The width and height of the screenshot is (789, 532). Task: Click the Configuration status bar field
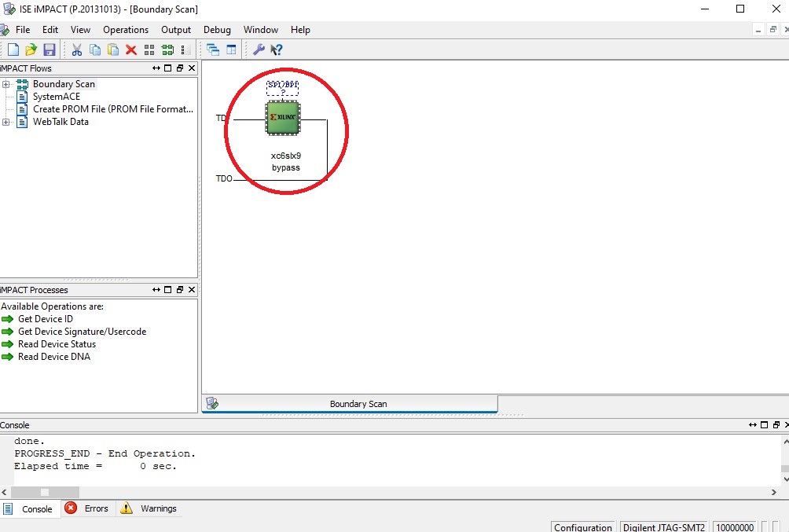tap(582, 527)
